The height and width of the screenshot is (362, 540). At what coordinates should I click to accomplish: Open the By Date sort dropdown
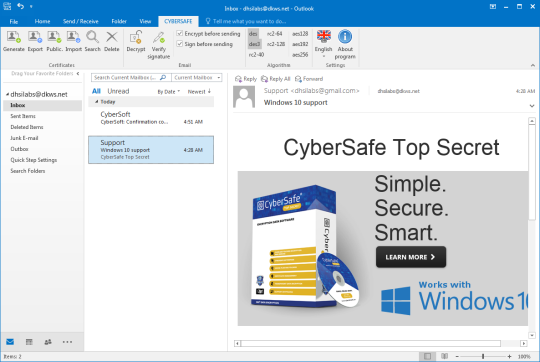pos(169,92)
